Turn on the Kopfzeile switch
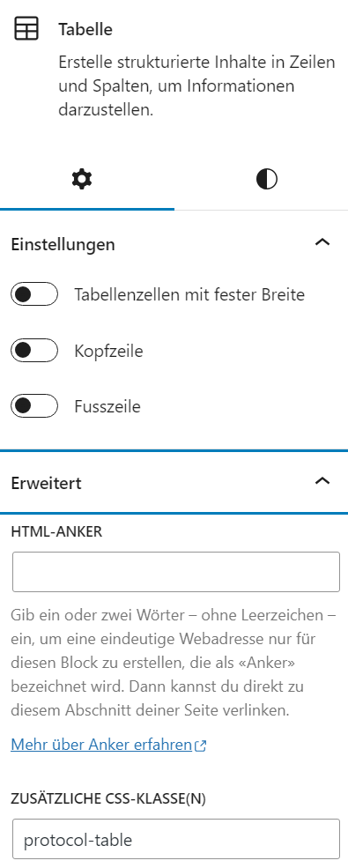 coord(34,351)
